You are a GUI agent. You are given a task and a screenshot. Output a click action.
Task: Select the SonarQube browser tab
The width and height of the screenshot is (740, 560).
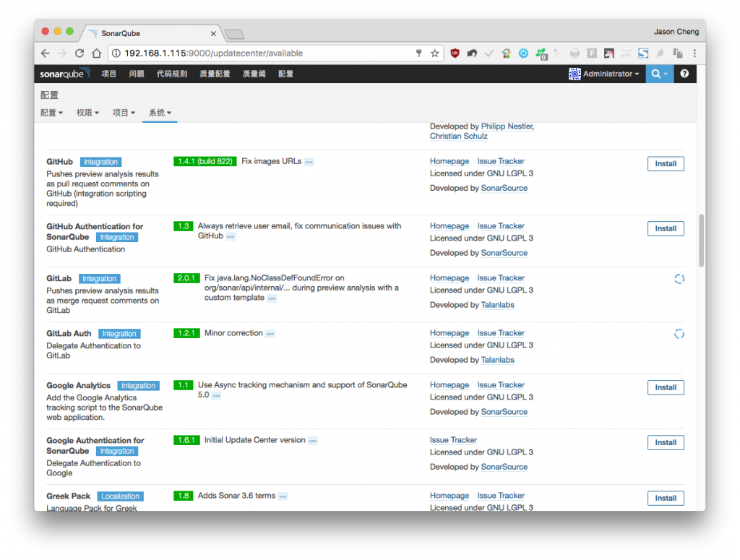pyautogui.click(x=151, y=33)
